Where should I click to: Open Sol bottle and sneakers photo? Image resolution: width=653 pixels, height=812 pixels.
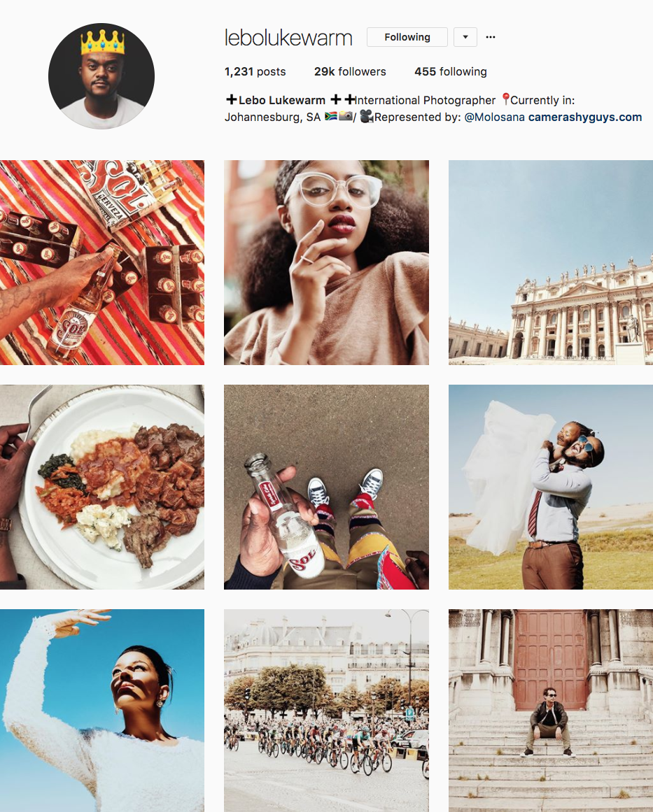click(x=326, y=487)
